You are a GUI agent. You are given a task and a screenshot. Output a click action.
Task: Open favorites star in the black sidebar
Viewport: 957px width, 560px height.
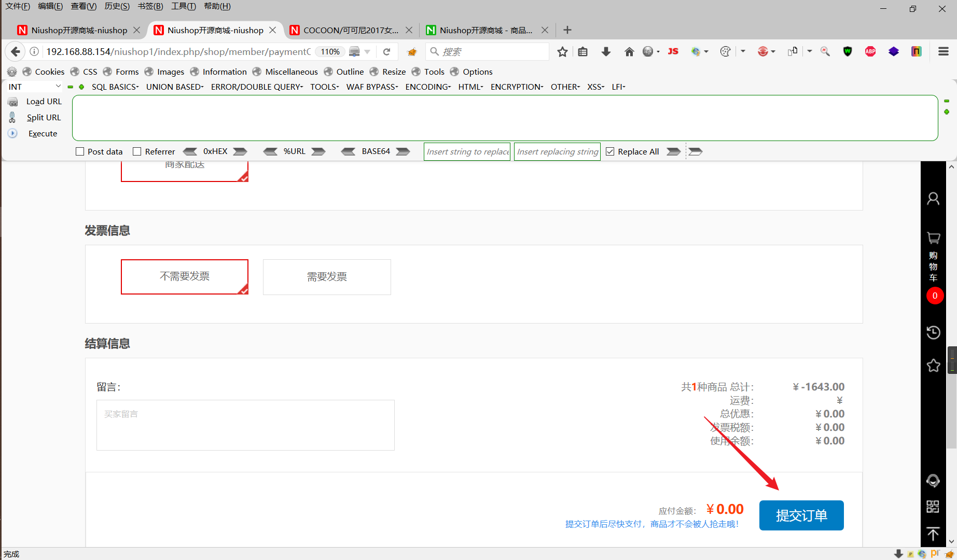pyautogui.click(x=933, y=366)
